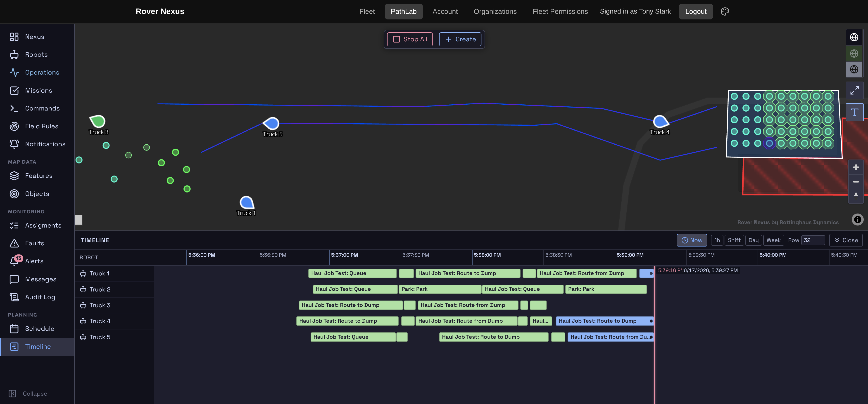Click the white square map control

[78, 220]
